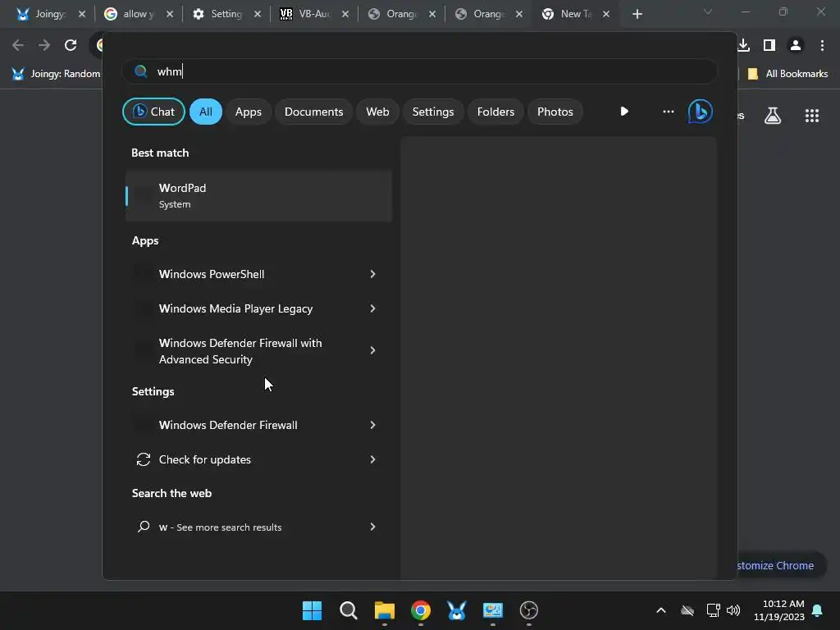This screenshot has height=630, width=840.
Task: Open the Google apps grid
Action: point(811,115)
